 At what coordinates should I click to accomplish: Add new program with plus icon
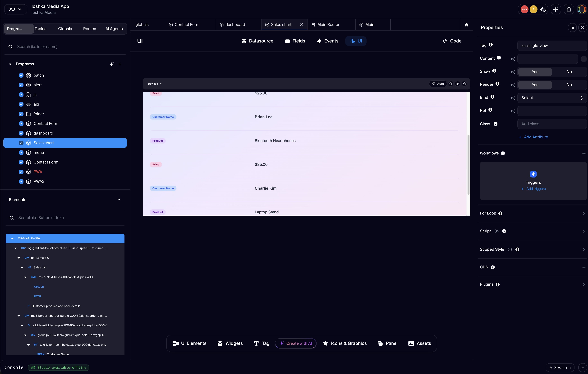coord(120,64)
